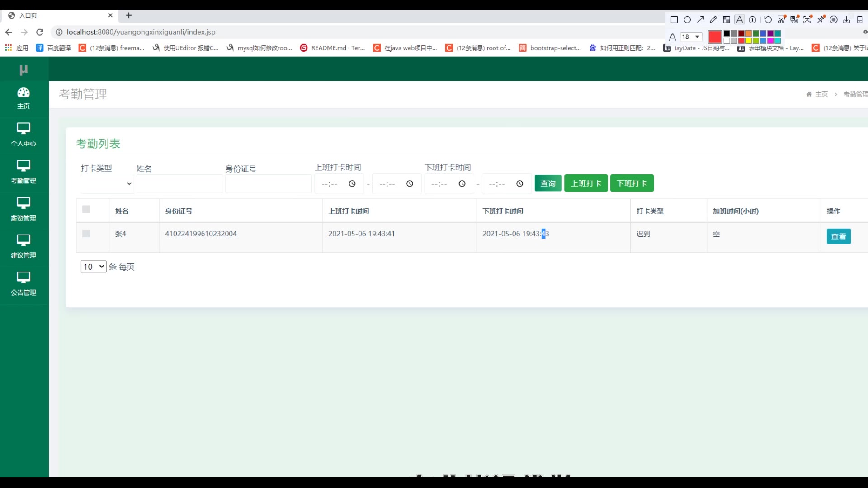Select the mosaic blur tool
The height and width of the screenshot is (488, 868).
point(726,19)
